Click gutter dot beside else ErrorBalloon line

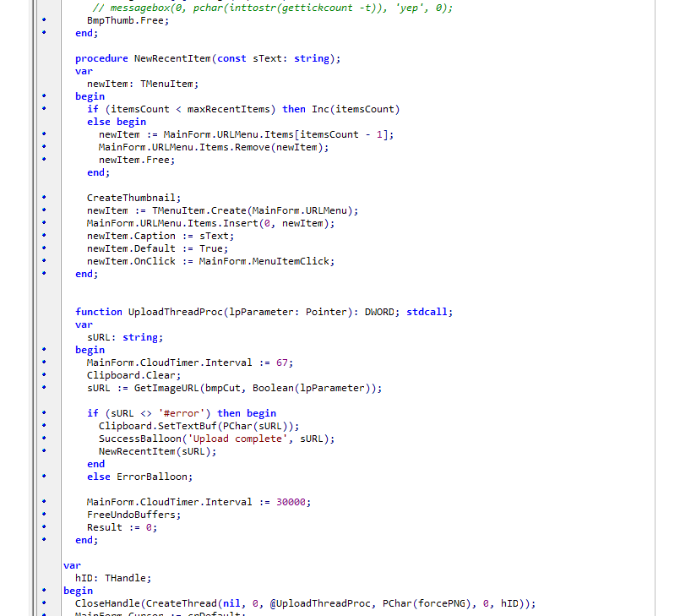coord(44,476)
